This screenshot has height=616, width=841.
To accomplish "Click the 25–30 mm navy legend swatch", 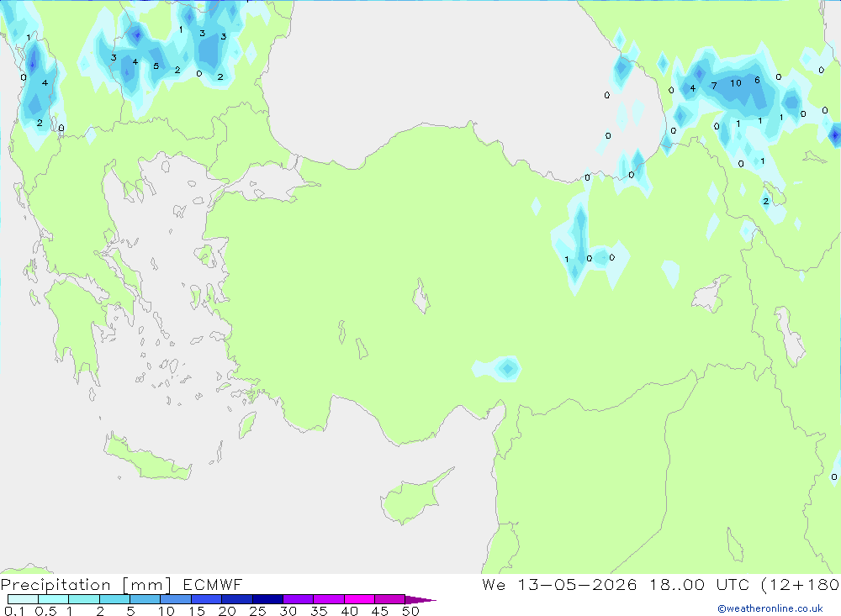I will pyautogui.click(x=267, y=599).
